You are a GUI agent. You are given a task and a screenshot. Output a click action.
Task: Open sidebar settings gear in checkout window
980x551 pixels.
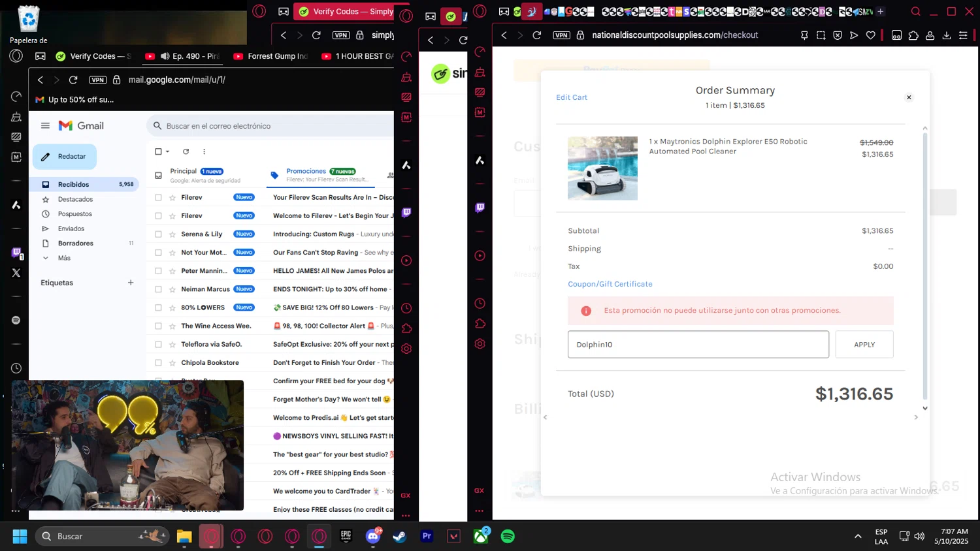pos(480,344)
